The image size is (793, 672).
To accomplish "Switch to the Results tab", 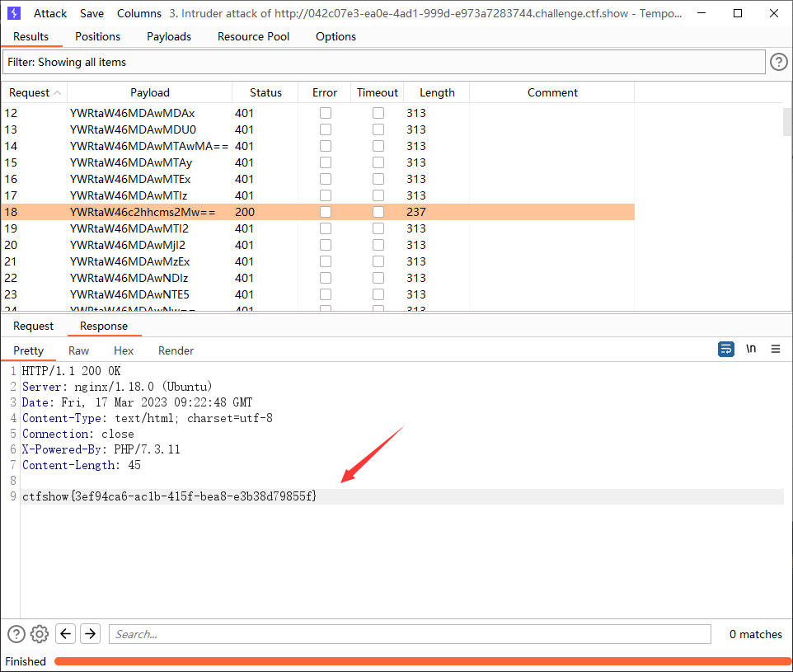I will (30, 37).
